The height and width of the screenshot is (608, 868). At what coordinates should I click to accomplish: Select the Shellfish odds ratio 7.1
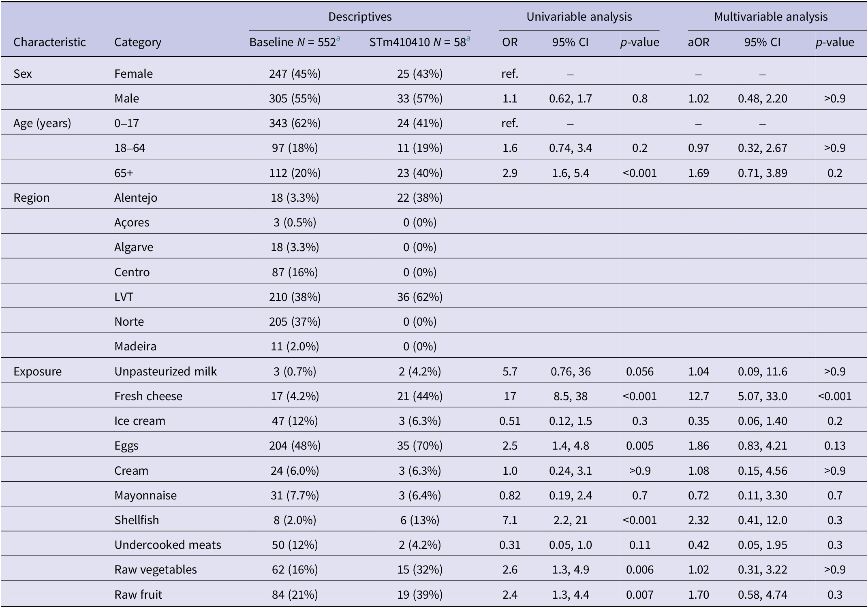510,520
